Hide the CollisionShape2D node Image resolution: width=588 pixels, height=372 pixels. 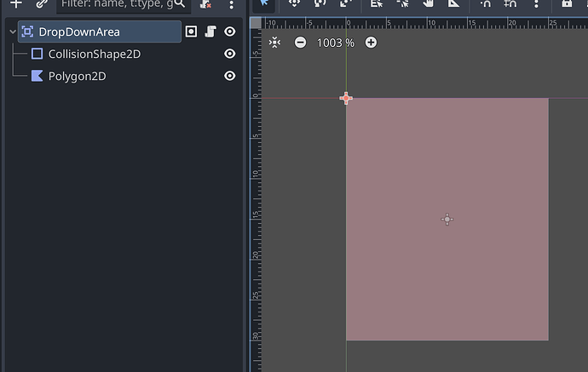pyautogui.click(x=230, y=54)
